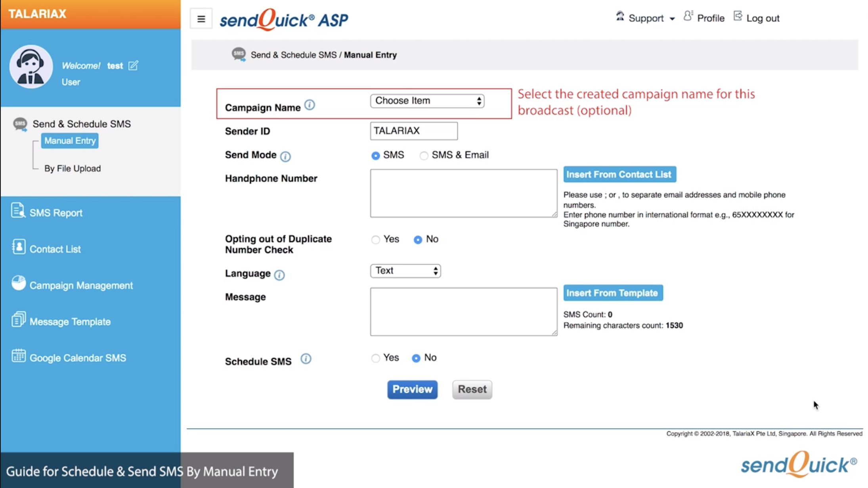Screen dimensions: 868x488
Task: Open Send & Schedule SMS sidebar section
Action: pyautogui.click(x=82, y=124)
